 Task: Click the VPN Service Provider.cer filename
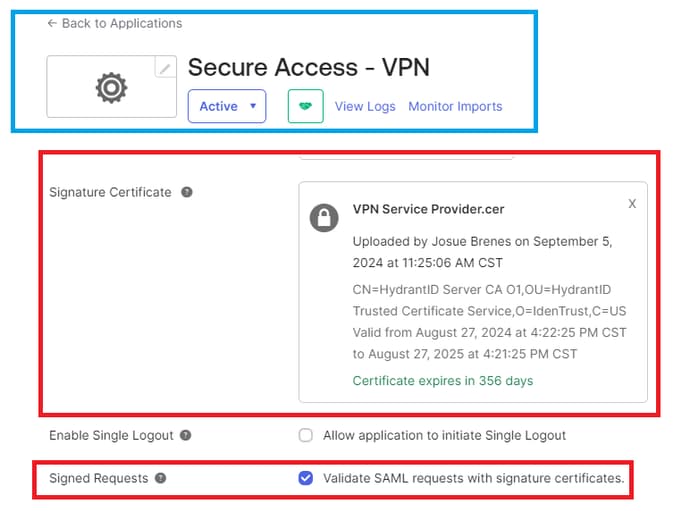click(428, 209)
